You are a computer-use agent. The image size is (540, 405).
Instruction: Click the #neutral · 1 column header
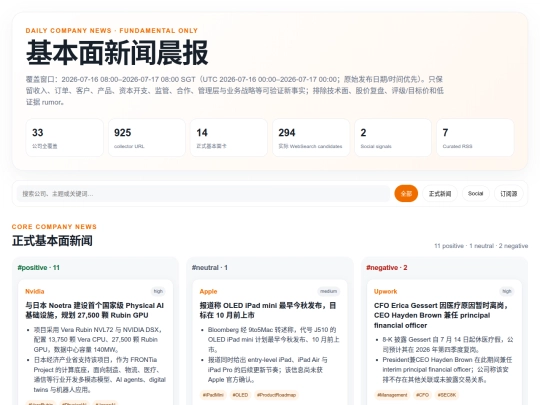(210, 268)
